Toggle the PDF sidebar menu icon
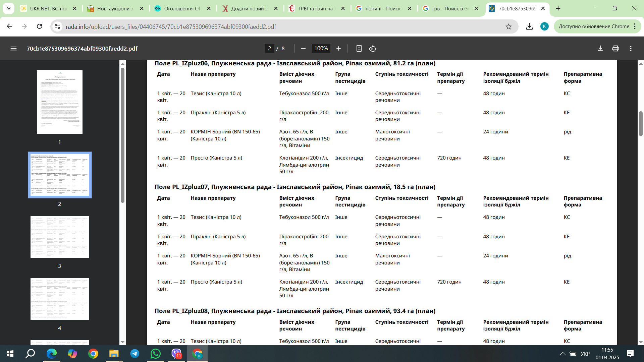The image size is (644, 362). click(13, 49)
